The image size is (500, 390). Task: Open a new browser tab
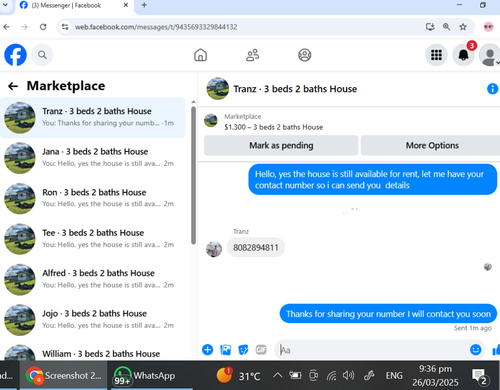click(144, 5)
